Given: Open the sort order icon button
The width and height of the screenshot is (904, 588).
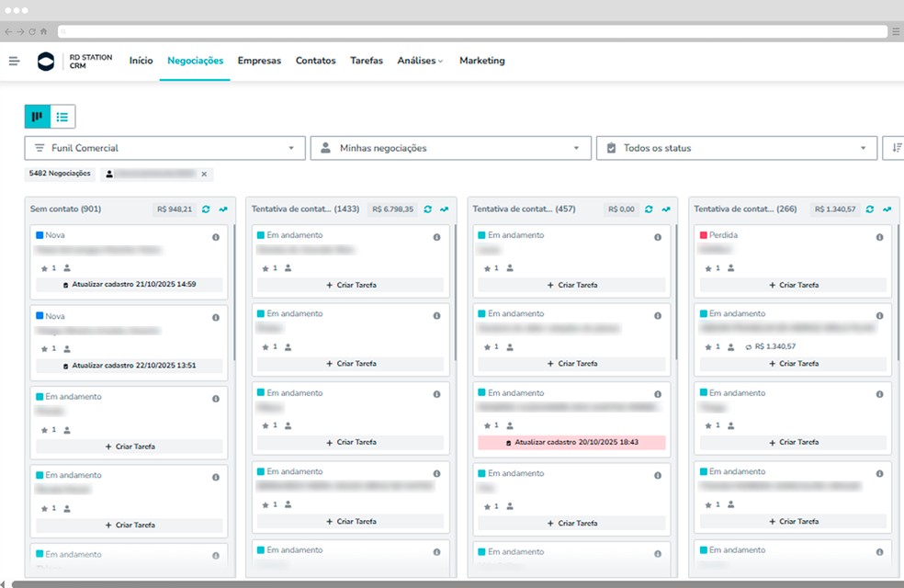Looking at the screenshot, I should click(893, 148).
